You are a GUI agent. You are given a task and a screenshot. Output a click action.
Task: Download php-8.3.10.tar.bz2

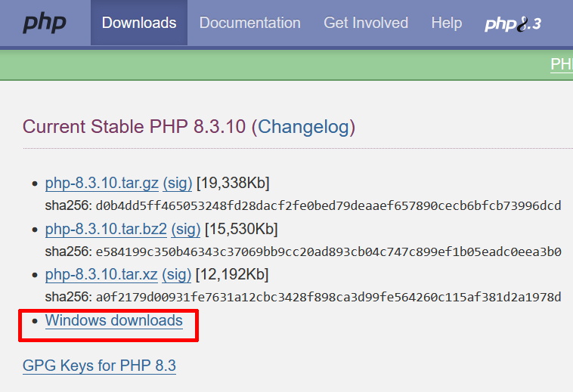(106, 229)
